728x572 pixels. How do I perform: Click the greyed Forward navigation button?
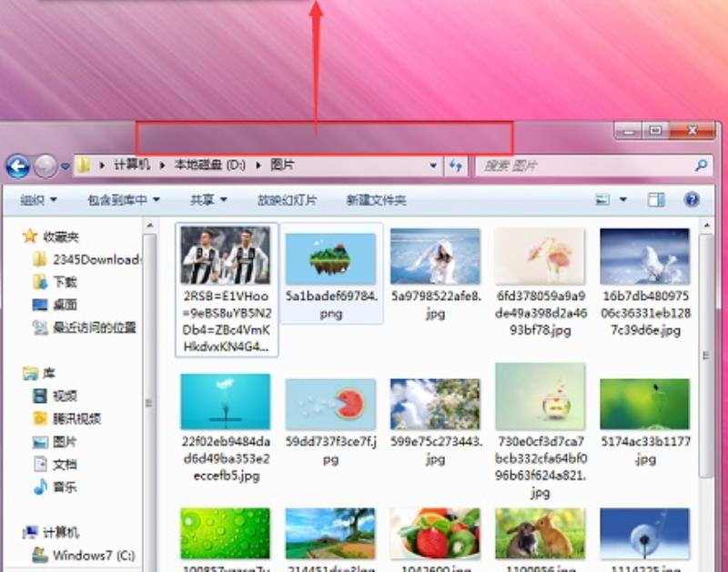[x=45, y=166]
